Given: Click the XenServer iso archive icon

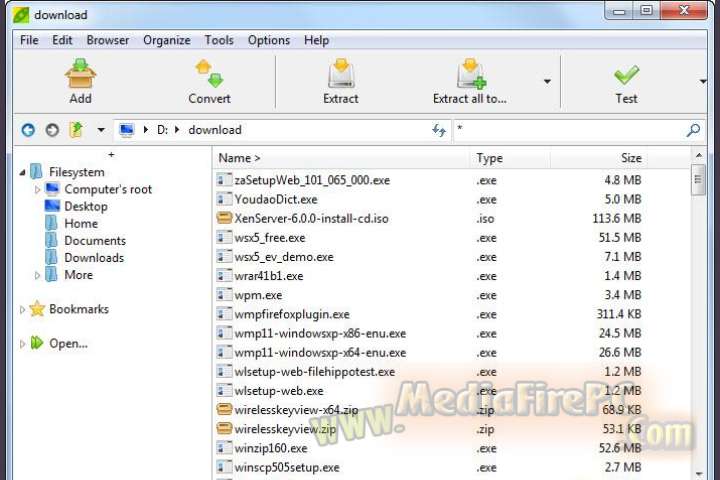Looking at the screenshot, I should 224,218.
